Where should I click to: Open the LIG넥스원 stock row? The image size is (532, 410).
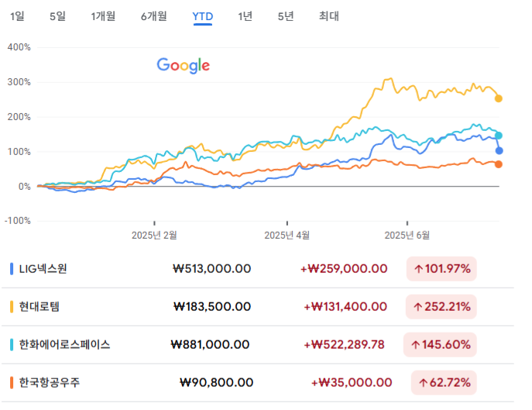pyautogui.click(x=258, y=269)
